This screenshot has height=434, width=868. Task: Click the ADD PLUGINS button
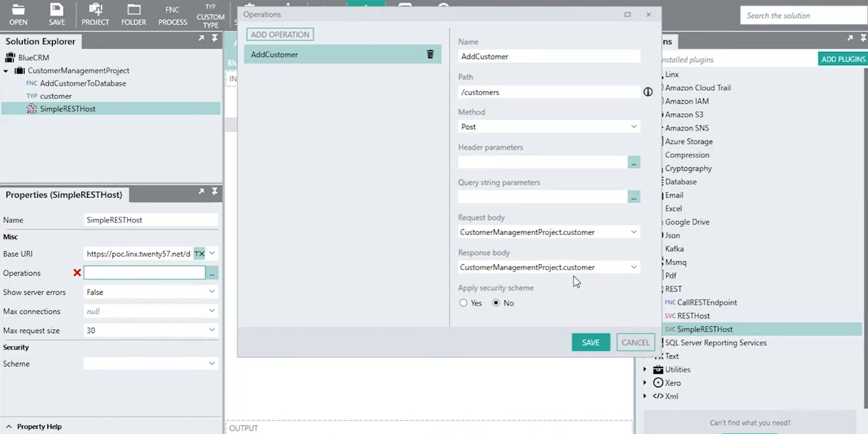click(843, 59)
